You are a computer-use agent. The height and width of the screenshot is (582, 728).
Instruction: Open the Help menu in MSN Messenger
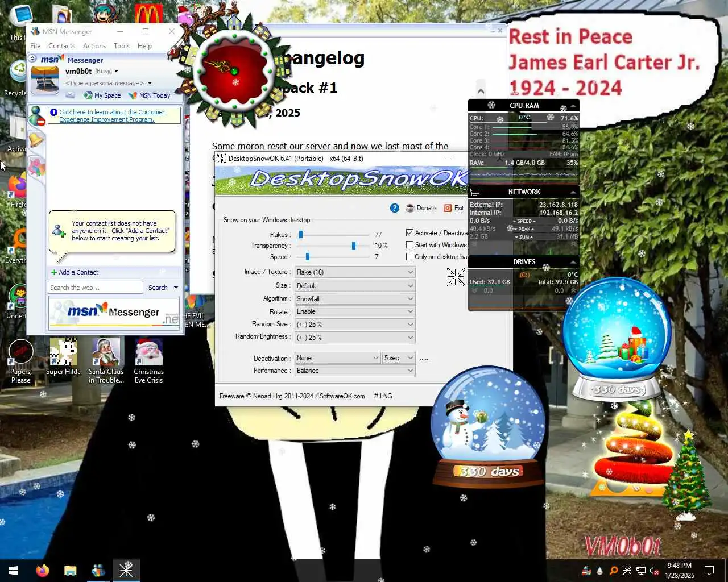pyautogui.click(x=144, y=46)
